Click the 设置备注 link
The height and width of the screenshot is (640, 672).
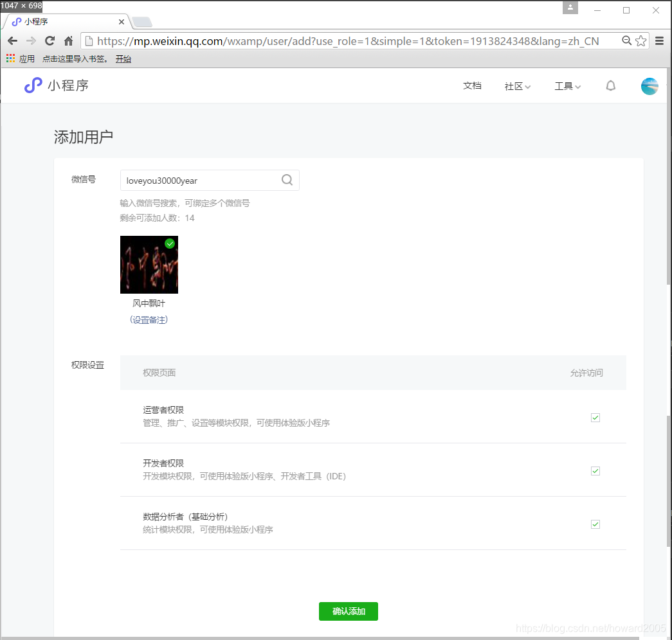click(149, 320)
